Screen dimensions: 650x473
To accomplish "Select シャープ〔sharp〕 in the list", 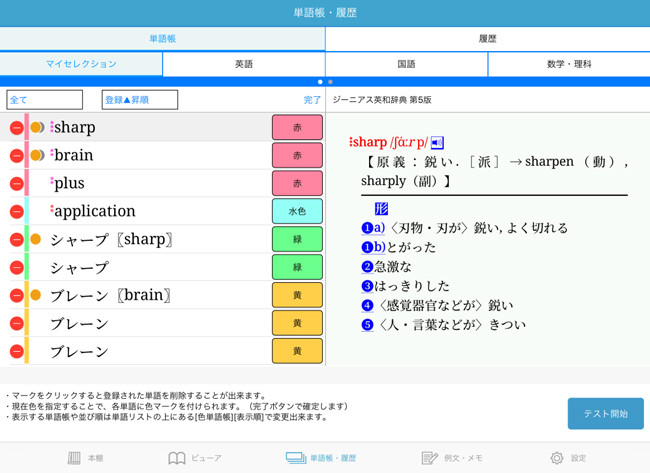I will coord(111,240).
